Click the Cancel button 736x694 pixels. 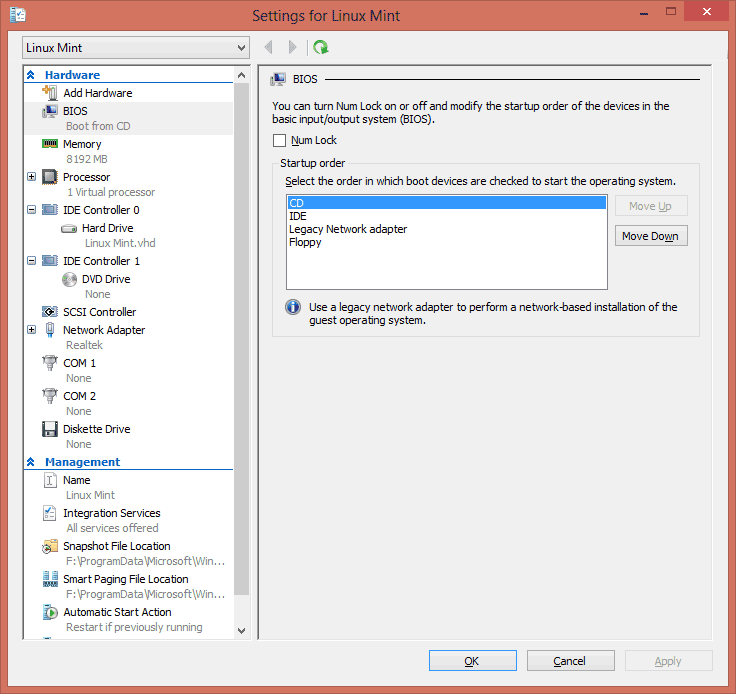(570, 661)
